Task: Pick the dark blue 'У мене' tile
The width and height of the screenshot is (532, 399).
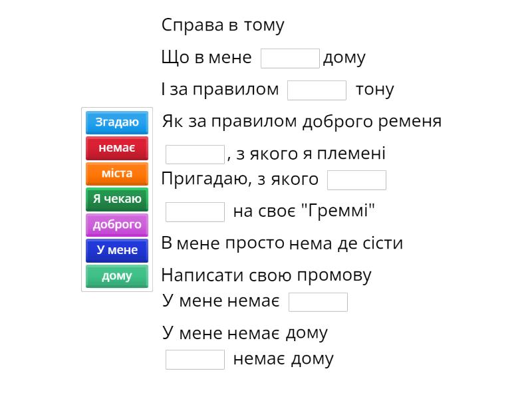Action: point(117,250)
